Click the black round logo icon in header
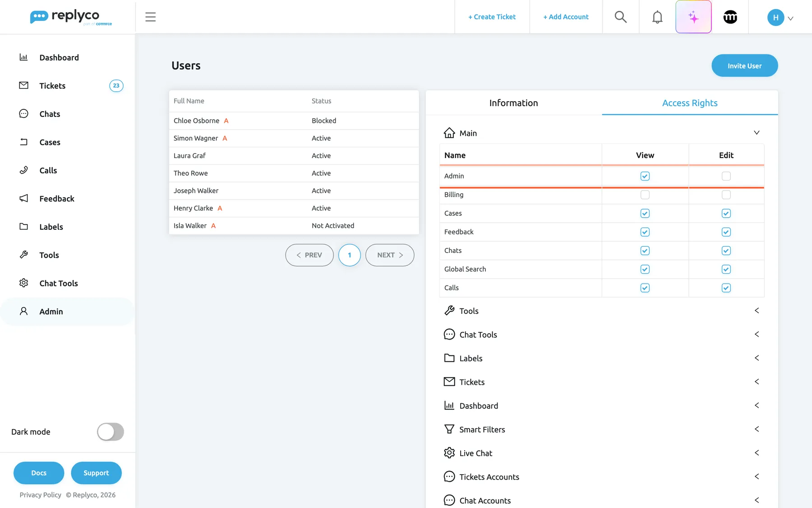 pos(730,17)
